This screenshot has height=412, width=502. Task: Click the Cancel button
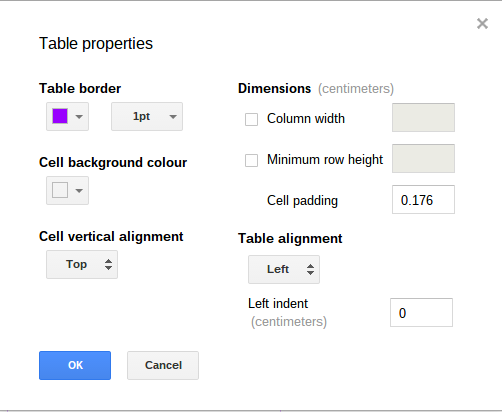pos(163,365)
